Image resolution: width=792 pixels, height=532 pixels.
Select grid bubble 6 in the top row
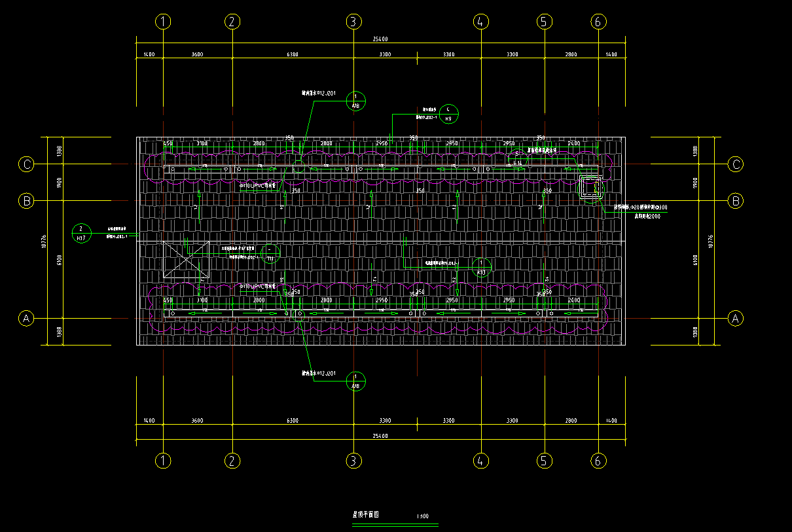pyautogui.click(x=598, y=22)
